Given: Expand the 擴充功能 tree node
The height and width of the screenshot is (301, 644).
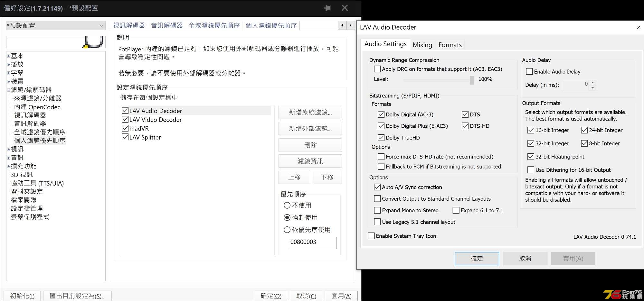Looking at the screenshot, I should pos(8,166).
